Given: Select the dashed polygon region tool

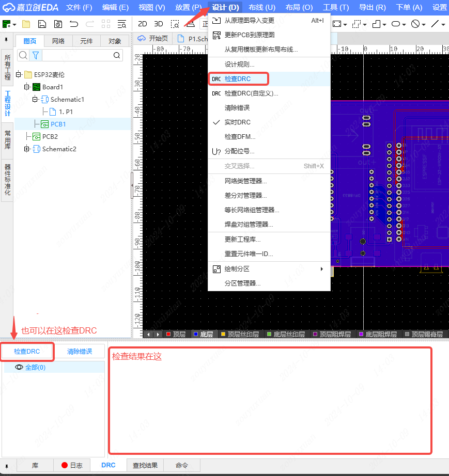Looking at the screenshot, I should 357,24.
